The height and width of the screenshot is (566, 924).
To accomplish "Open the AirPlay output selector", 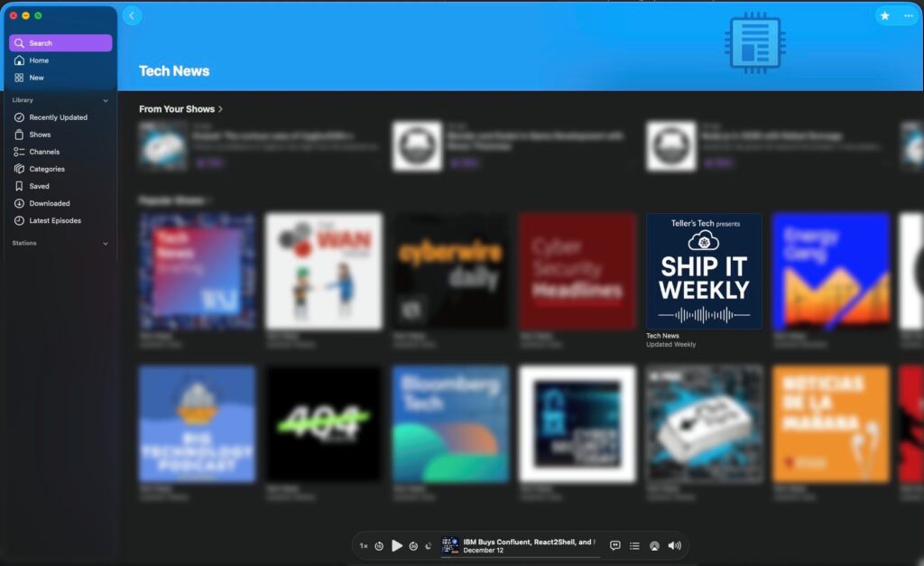I will tap(654, 545).
